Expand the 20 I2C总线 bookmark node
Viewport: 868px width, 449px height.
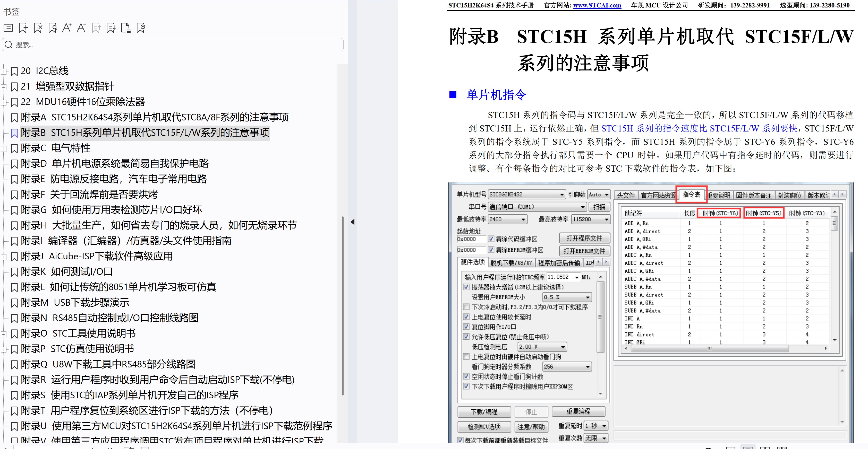[x=4, y=71]
